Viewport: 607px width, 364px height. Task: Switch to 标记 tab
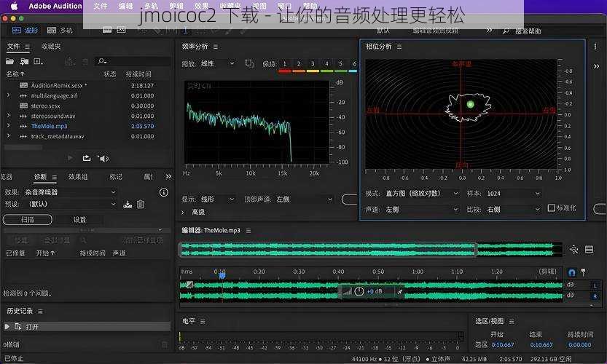[115, 177]
